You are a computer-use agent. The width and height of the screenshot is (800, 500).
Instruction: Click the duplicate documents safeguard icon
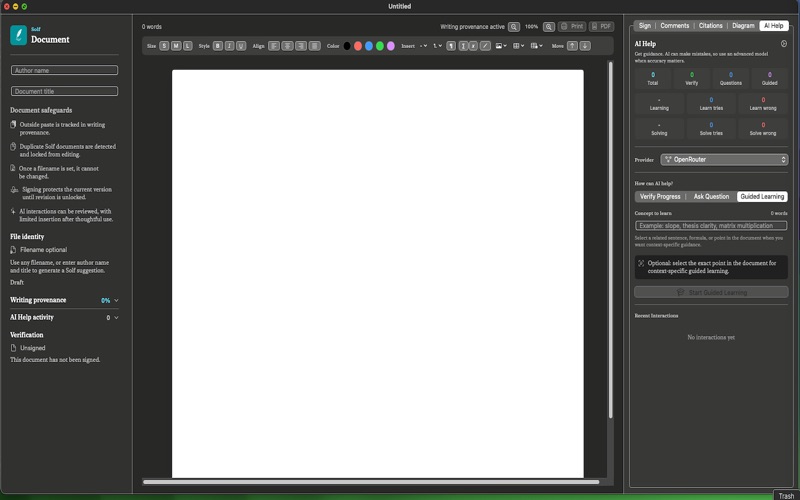tap(13, 146)
